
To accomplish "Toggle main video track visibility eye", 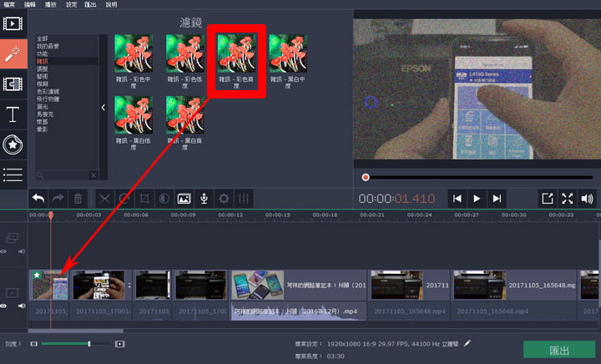I will (3, 306).
